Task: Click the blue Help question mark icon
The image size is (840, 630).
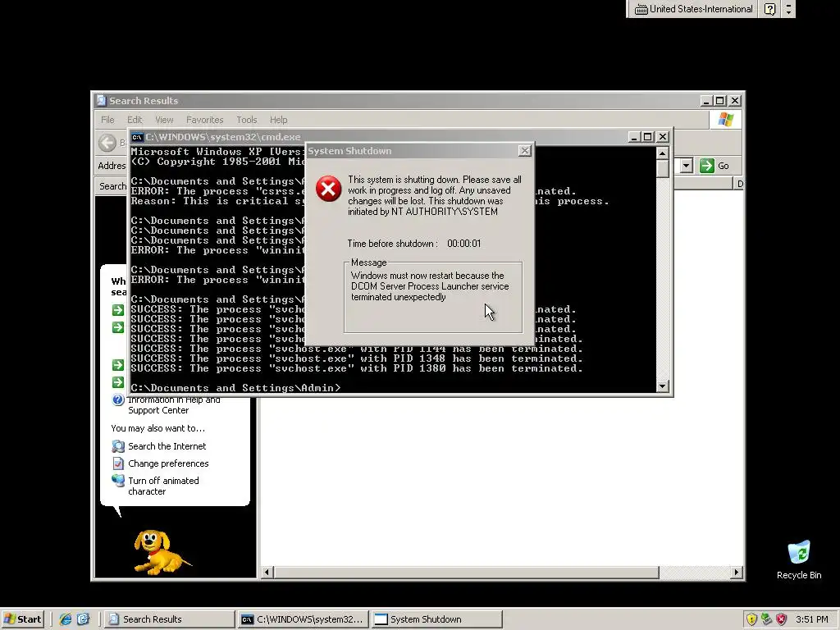Action: (x=118, y=400)
